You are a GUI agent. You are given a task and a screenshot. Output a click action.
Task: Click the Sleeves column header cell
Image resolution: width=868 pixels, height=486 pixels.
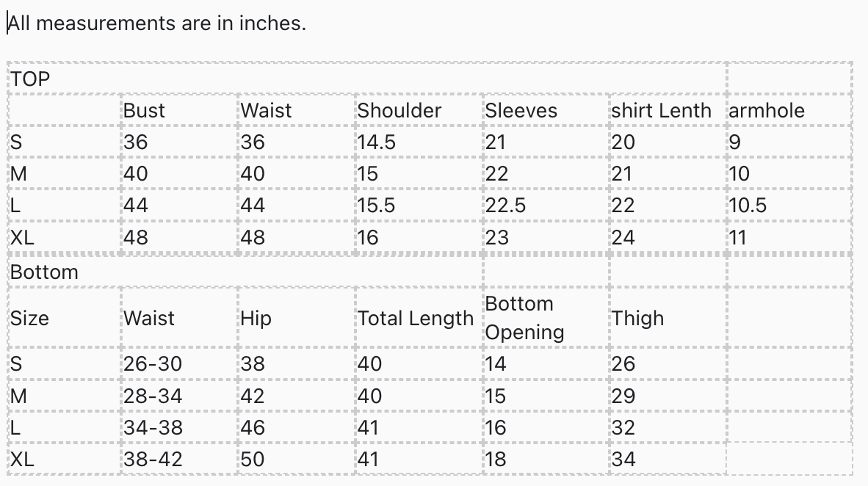point(521,111)
